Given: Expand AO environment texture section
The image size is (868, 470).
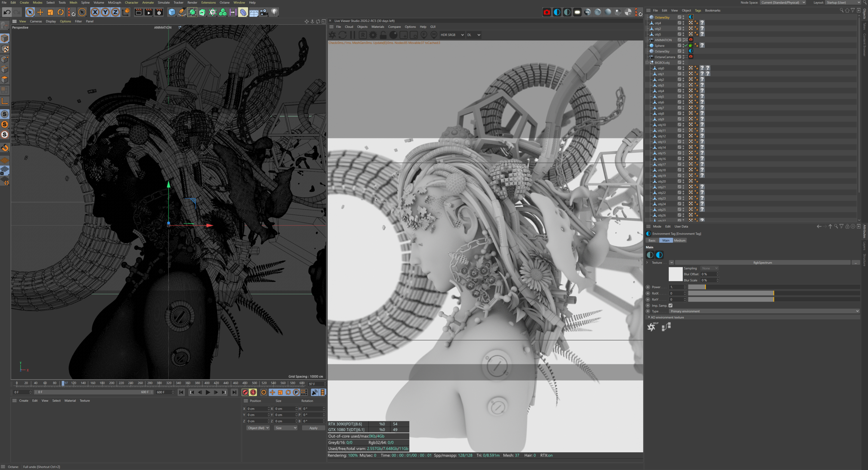Looking at the screenshot, I should [649, 317].
